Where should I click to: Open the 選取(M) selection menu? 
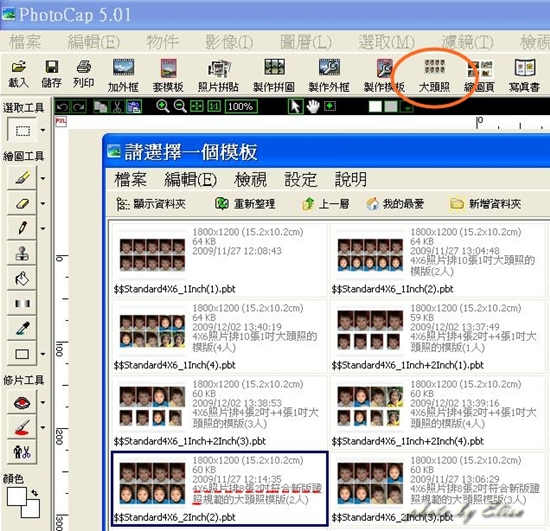pos(386,42)
